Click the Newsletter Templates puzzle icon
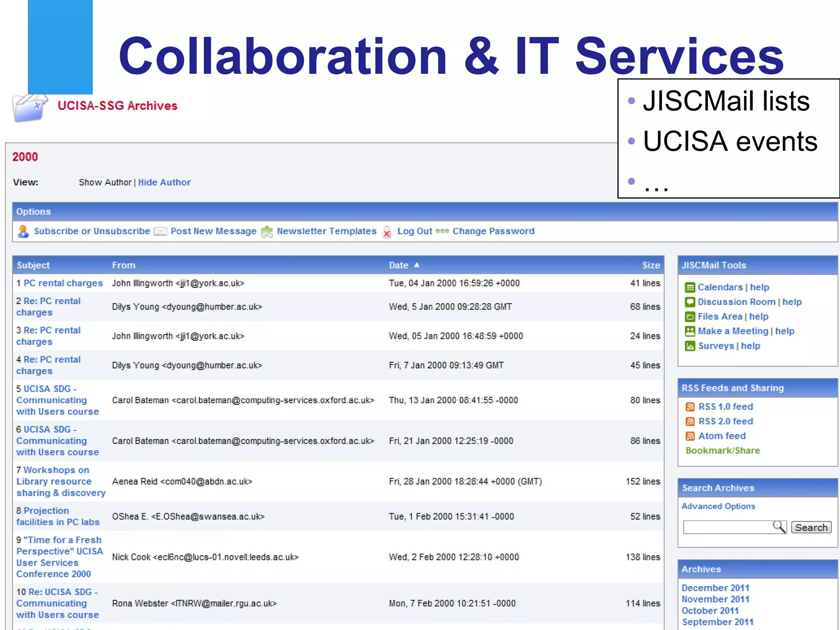Viewport: 840px width, 630px height. [x=267, y=232]
